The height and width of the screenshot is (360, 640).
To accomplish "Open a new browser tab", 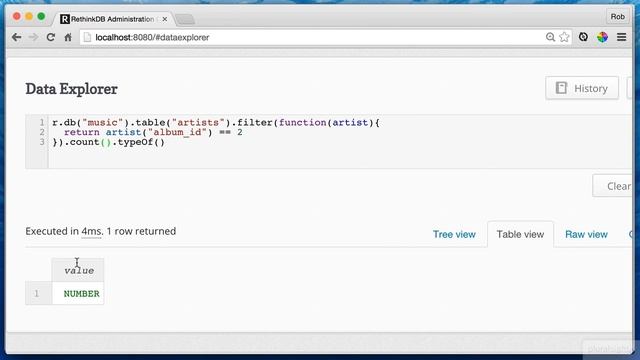I will 185,19.
